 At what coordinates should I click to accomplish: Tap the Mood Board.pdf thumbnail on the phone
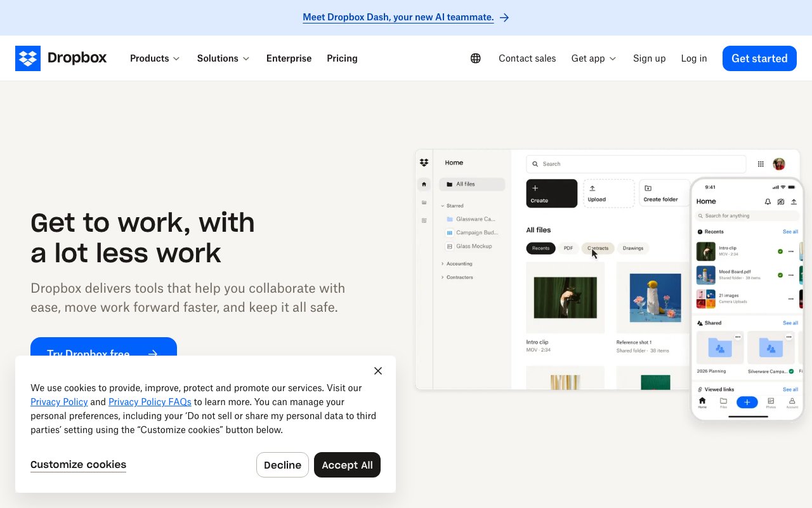coord(706,275)
